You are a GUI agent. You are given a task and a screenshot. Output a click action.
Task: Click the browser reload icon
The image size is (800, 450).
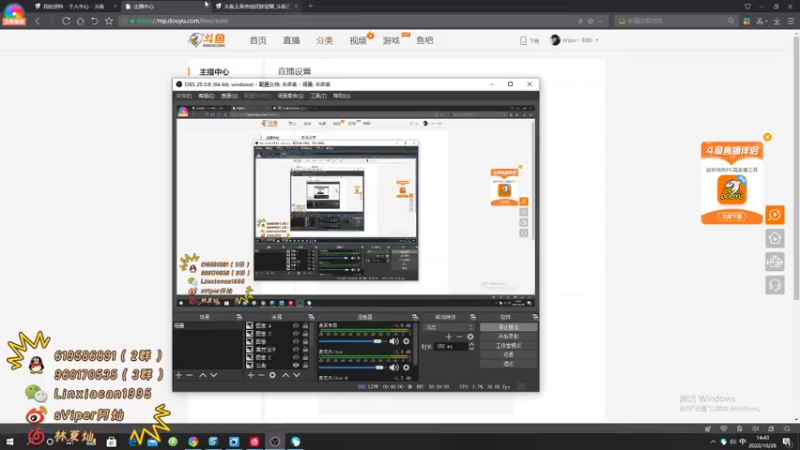click(66, 21)
